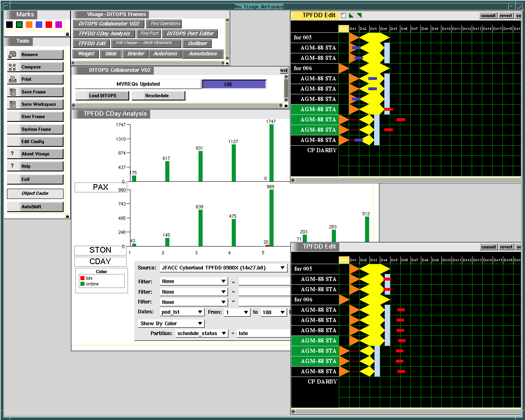The width and height of the screenshot is (525, 420).
Task: Click commit in the top TPFDD Edit
Action: click(488, 16)
